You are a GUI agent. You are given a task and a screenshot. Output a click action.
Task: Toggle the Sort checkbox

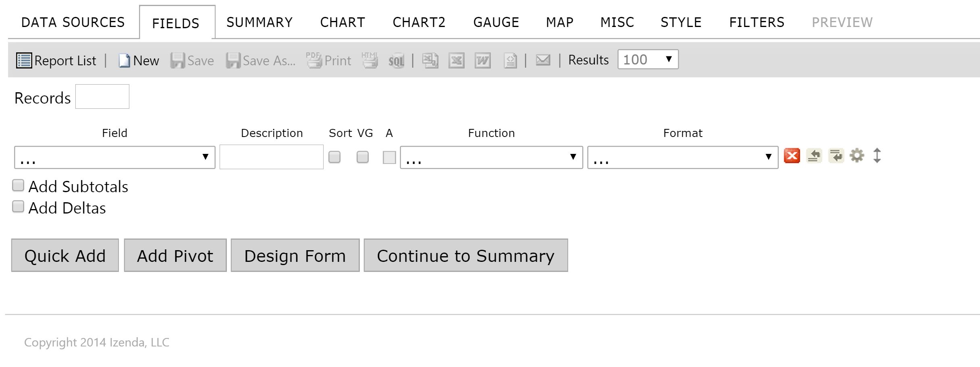pyautogui.click(x=334, y=157)
